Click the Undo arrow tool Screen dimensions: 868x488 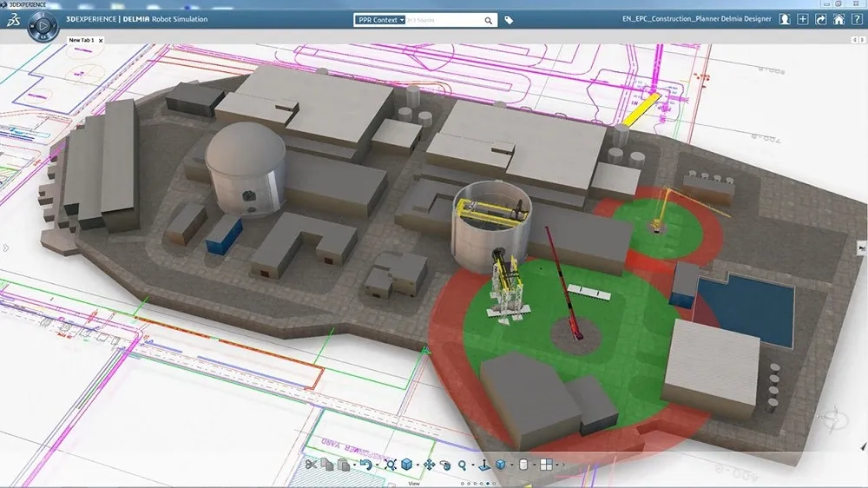pyautogui.click(x=365, y=465)
